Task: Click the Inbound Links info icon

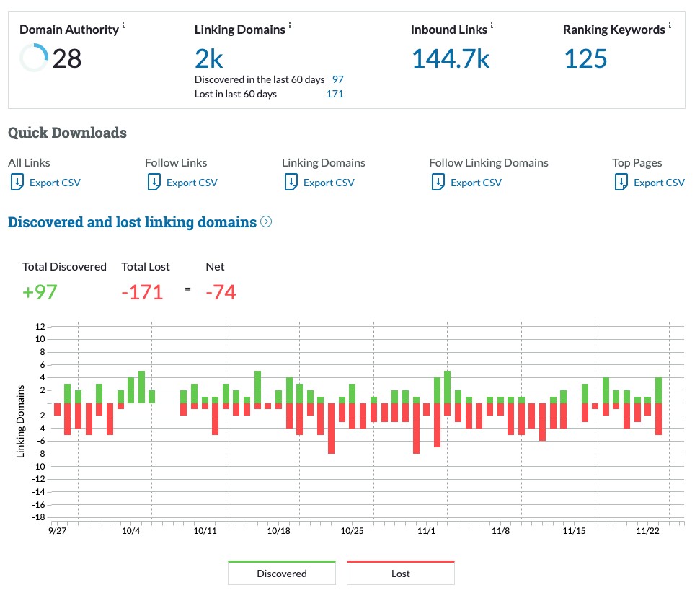Action: pyautogui.click(x=492, y=27)
